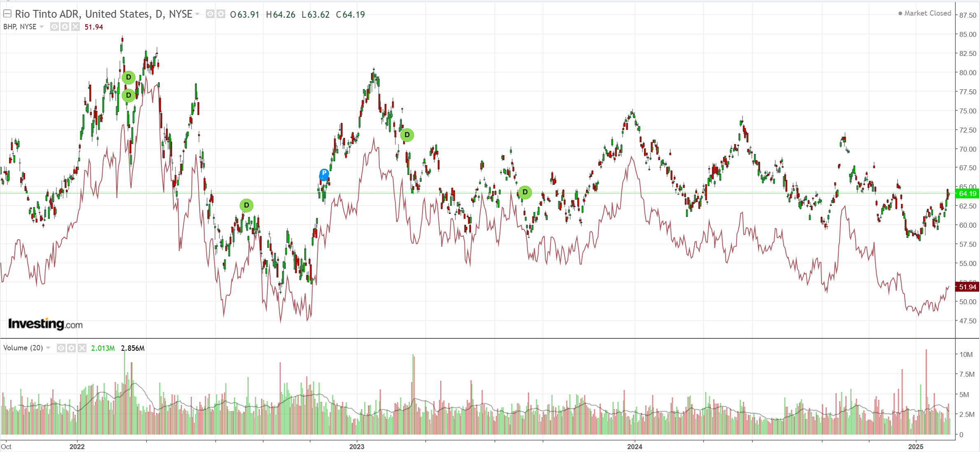The height and width of the screenshot is (452, 980).
Task: Expand the BHP, NYSE dropdown arrow
Action: (x=42, y=27)
